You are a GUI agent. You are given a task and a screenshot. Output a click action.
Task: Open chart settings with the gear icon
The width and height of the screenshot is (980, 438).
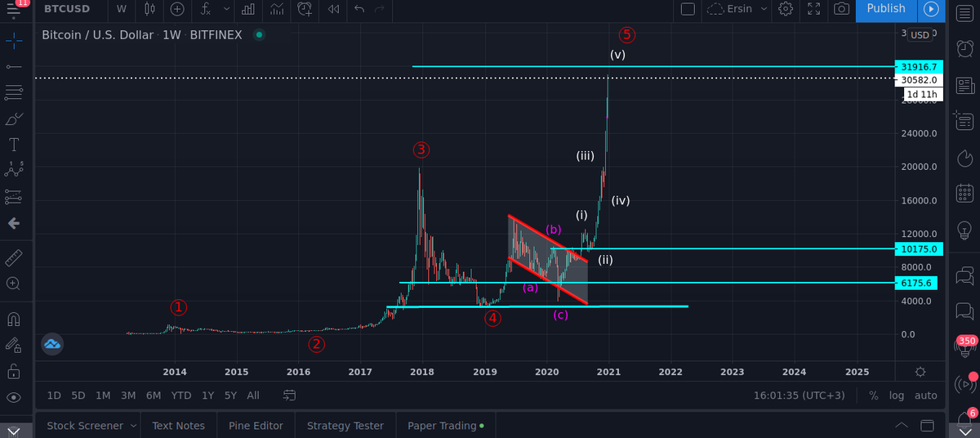[786, 9]
